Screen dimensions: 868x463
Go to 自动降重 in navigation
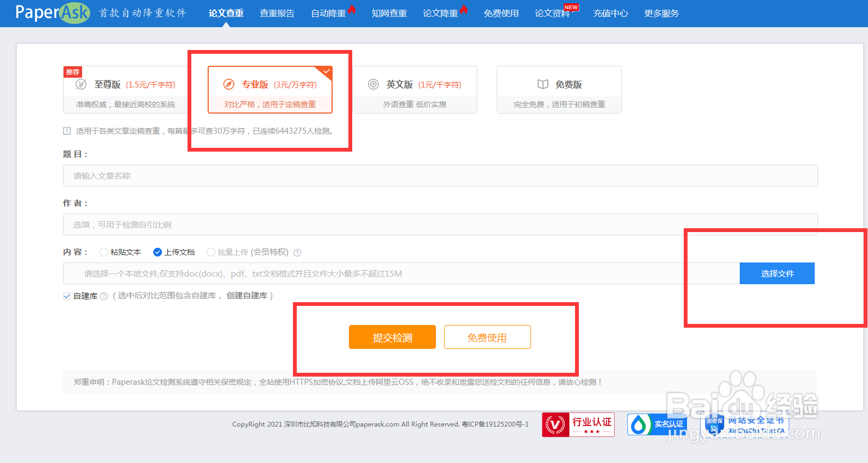pyautogui.click(x=328, y=13)
